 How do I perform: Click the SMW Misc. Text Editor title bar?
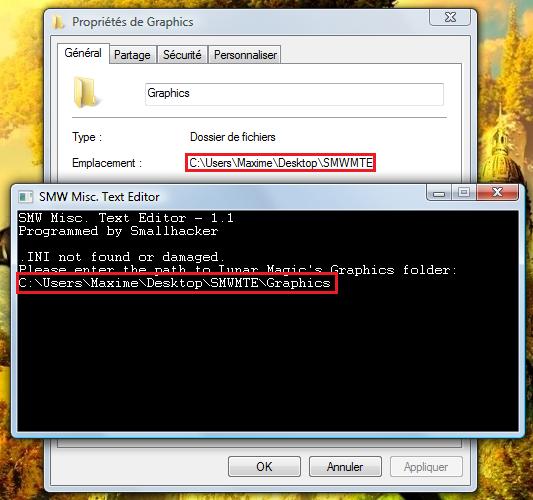[x=221, y=197]
